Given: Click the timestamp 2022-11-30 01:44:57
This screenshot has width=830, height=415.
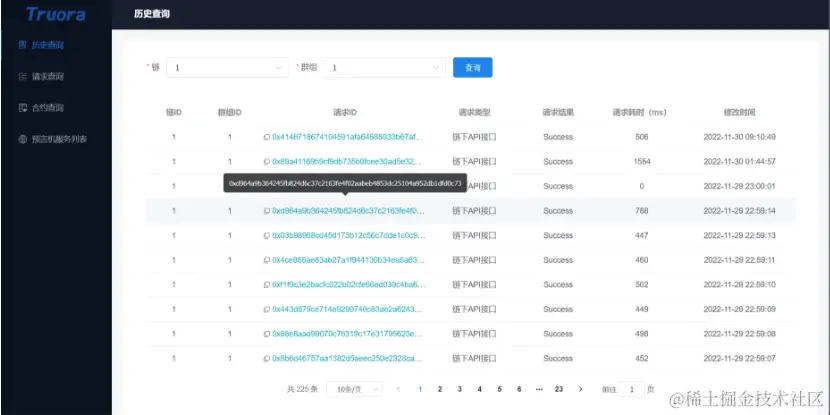Looking at the screenshot, I should (739, 161).
